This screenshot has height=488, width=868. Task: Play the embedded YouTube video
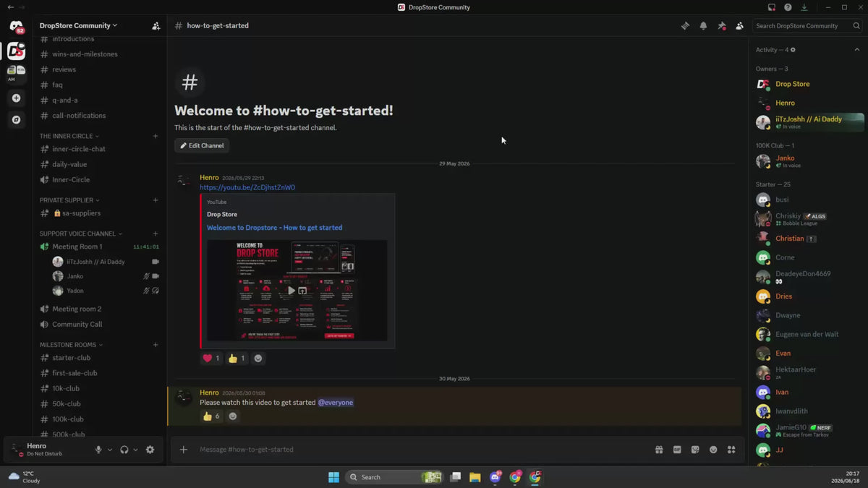click(291, 291)
